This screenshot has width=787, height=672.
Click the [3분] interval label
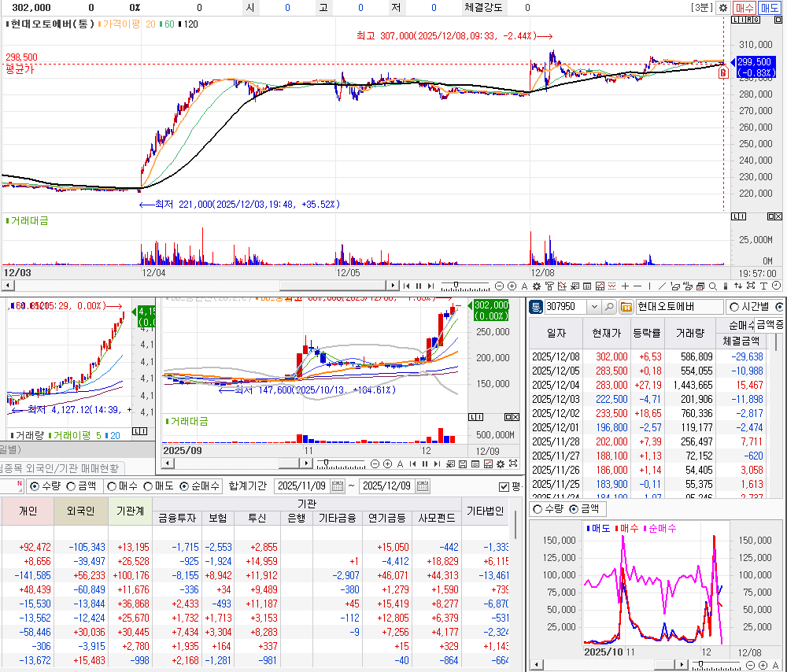tap(702, 8)
